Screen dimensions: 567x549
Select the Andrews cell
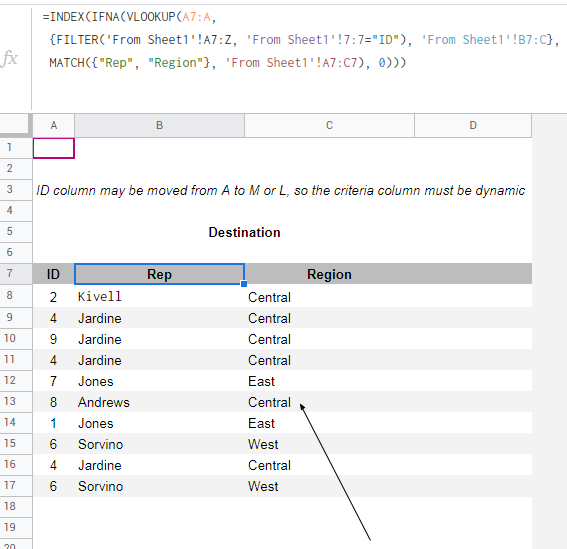point(159,402)
